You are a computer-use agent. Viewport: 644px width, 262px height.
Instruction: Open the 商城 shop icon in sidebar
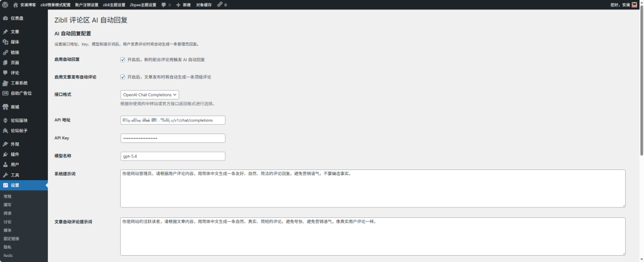(x=5, y=107)
